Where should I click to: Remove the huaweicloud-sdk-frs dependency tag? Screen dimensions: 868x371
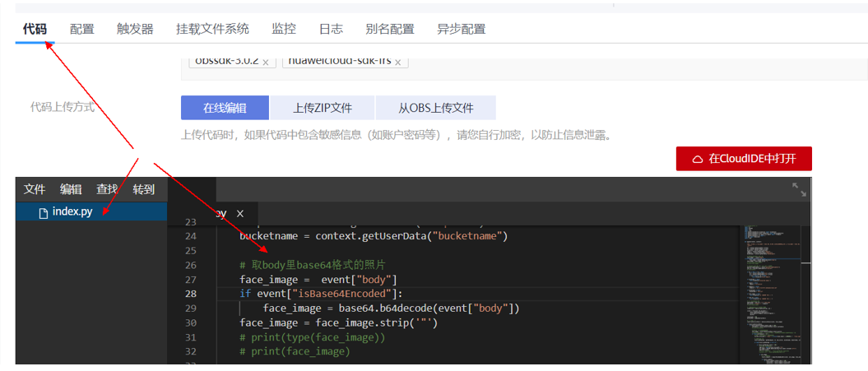point(398,63)
